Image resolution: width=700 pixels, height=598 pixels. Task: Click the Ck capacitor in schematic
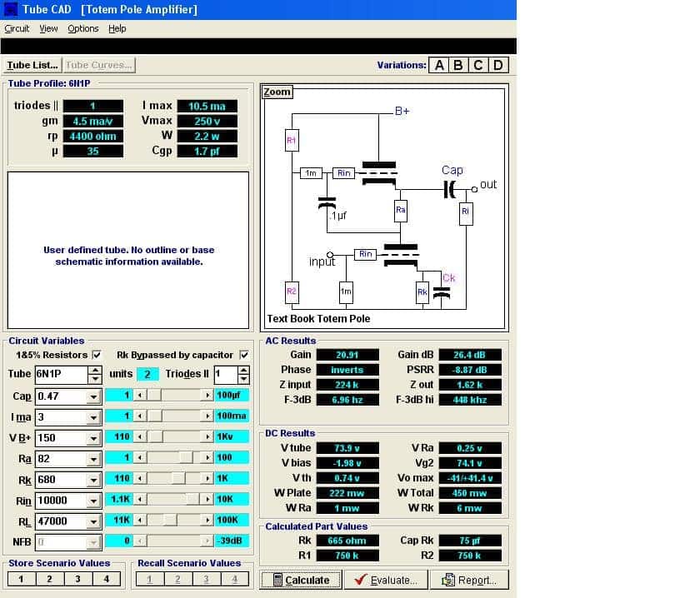tap(442, 292)
